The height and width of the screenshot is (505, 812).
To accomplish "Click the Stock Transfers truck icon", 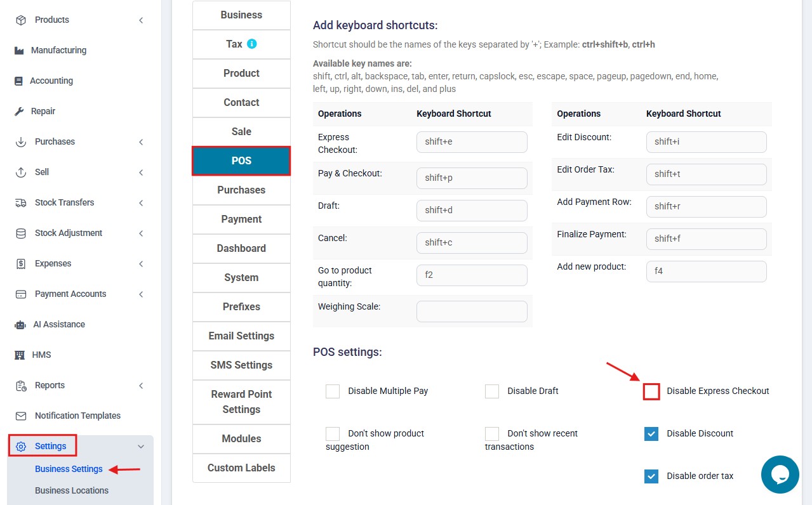I will click(21, 202).
